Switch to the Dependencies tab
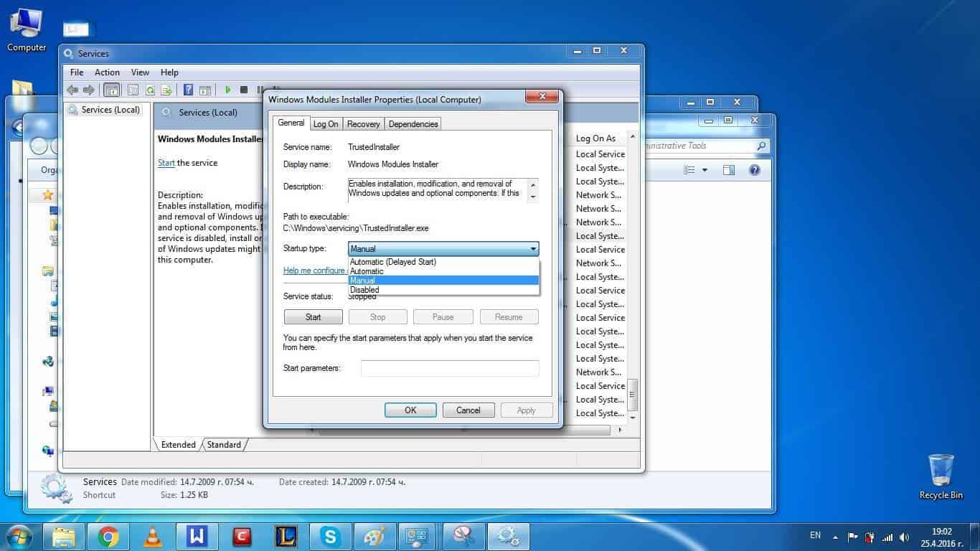 click(413, 124)
